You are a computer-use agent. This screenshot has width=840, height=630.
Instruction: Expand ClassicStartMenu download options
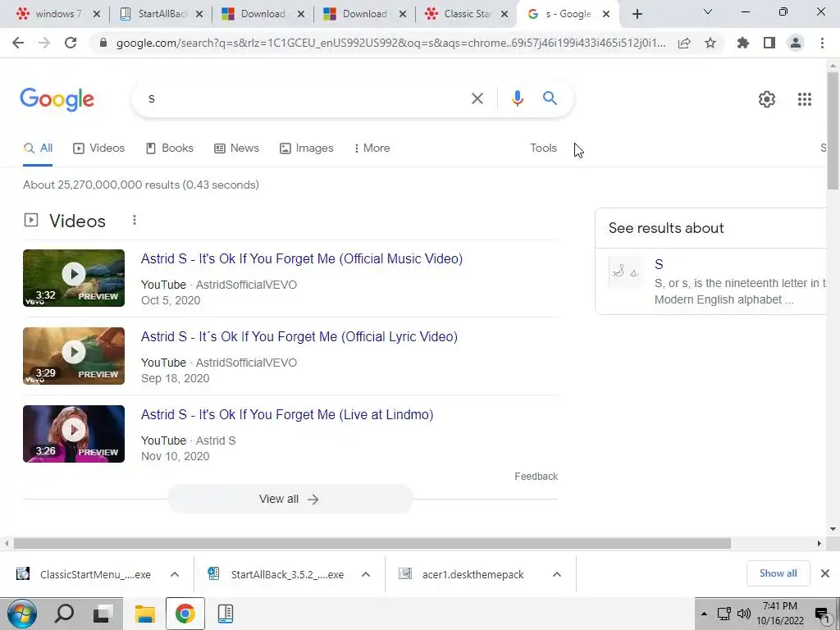[175, 574]
